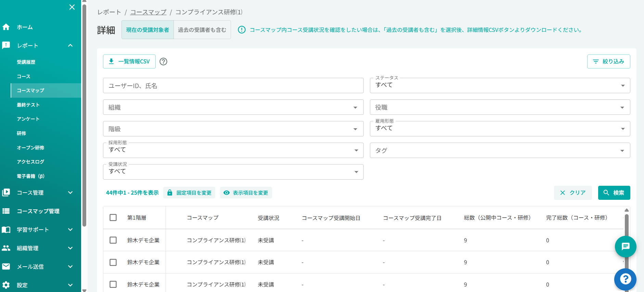
Task: Select コースマップ in sidebar
Action: click(46, 90)
